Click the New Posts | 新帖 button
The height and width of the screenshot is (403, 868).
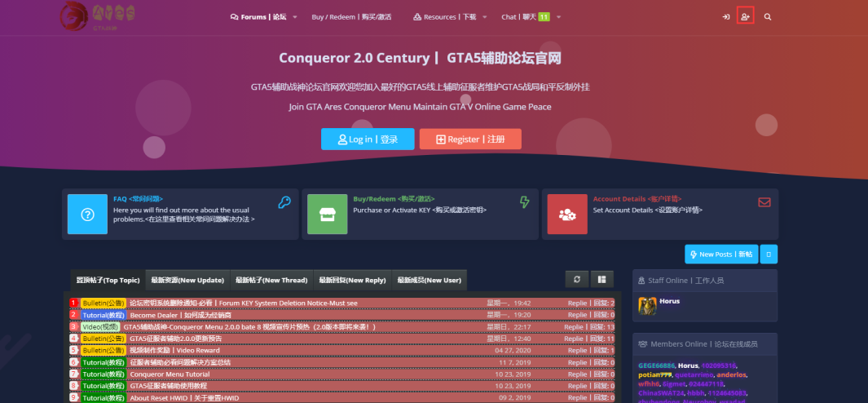pyautogui.click(x=721, y=254)
